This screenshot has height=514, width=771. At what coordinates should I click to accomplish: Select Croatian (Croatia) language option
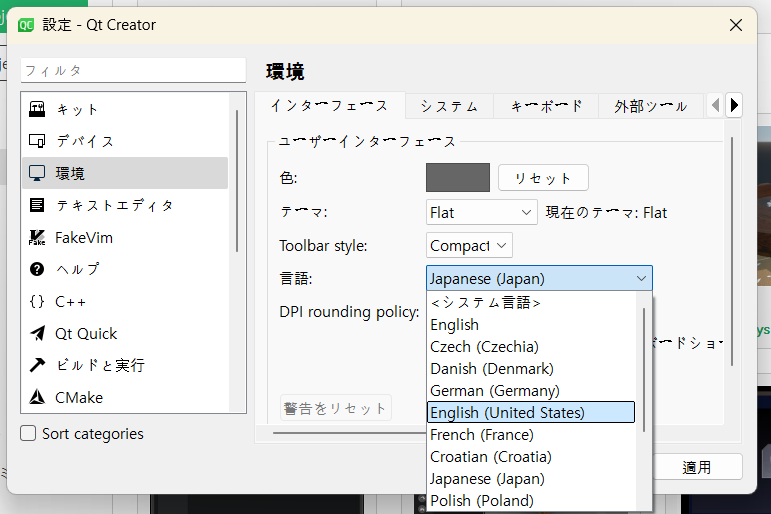point(531,456)
